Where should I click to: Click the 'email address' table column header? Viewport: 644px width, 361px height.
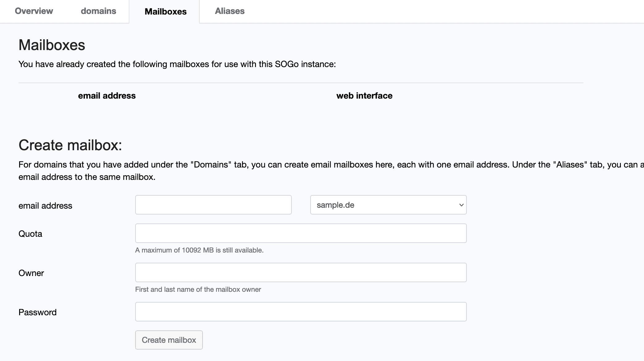(107, 96)
